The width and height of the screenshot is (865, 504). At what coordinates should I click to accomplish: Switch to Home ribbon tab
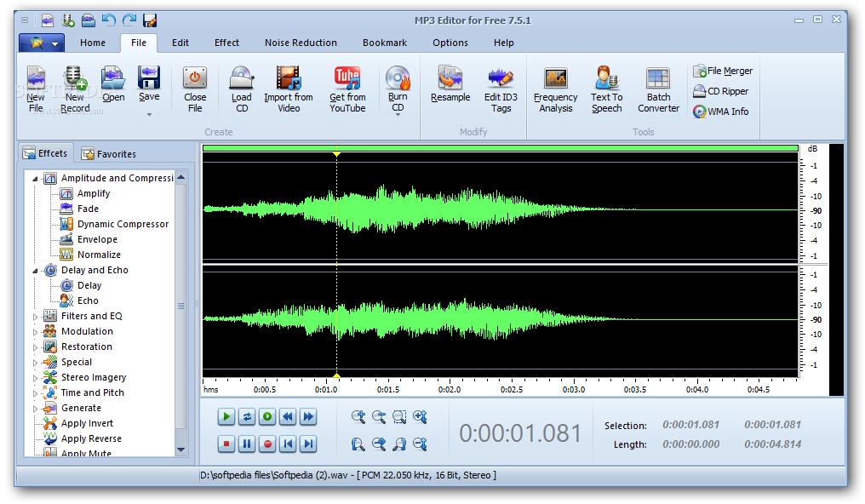93,43
